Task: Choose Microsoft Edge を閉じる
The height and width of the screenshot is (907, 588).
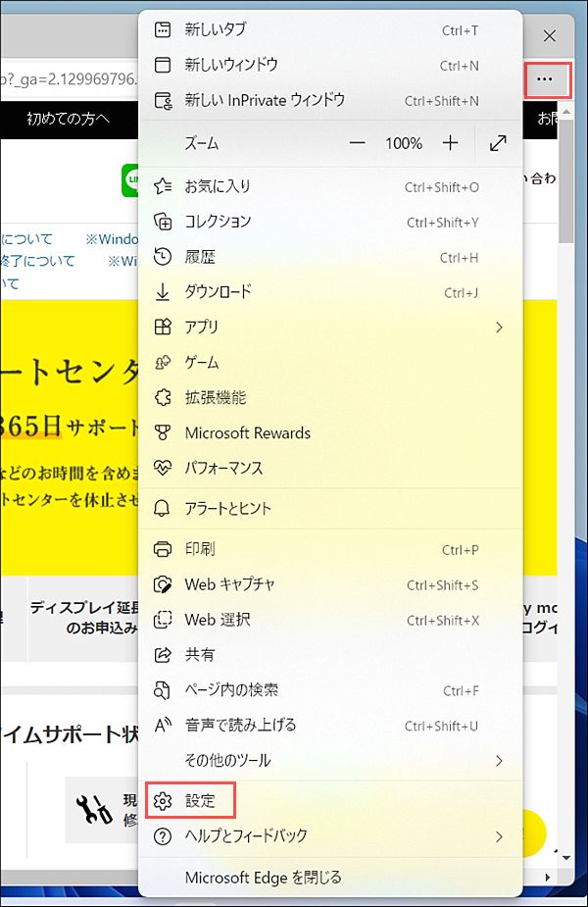Action: [x=330, y=878]
